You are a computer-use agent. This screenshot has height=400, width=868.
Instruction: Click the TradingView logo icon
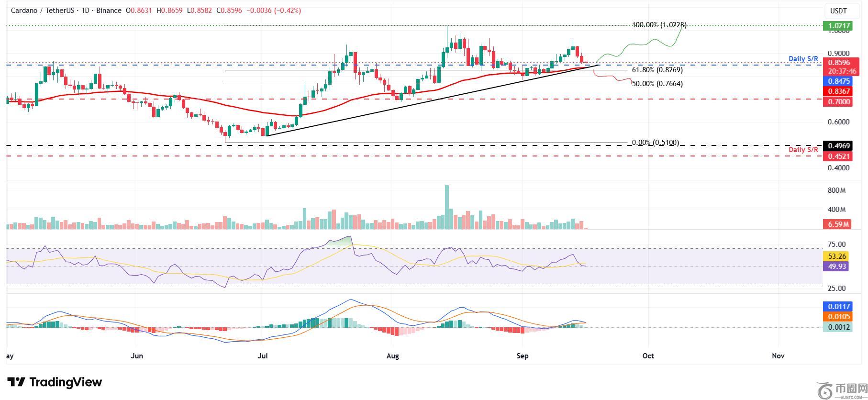16,382
